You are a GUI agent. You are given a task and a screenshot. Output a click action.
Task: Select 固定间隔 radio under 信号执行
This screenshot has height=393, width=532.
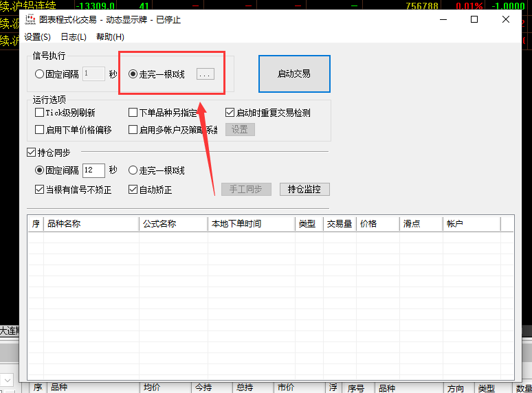tap(39, 74)
